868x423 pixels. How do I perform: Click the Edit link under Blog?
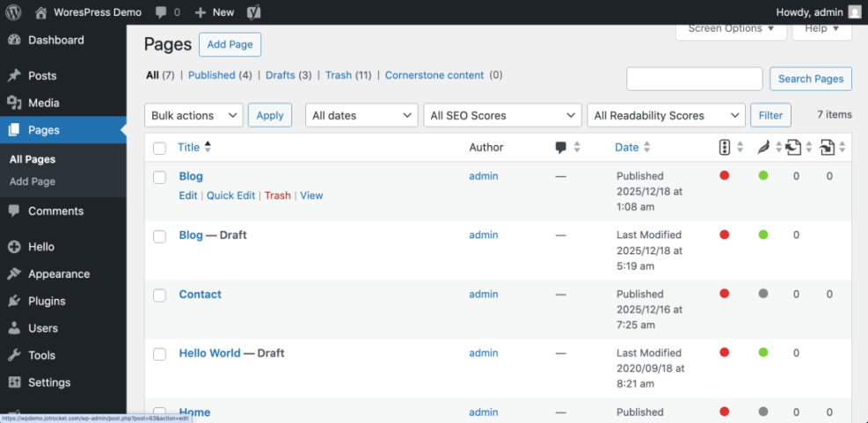pyautogui.click(x=188, y=195)
